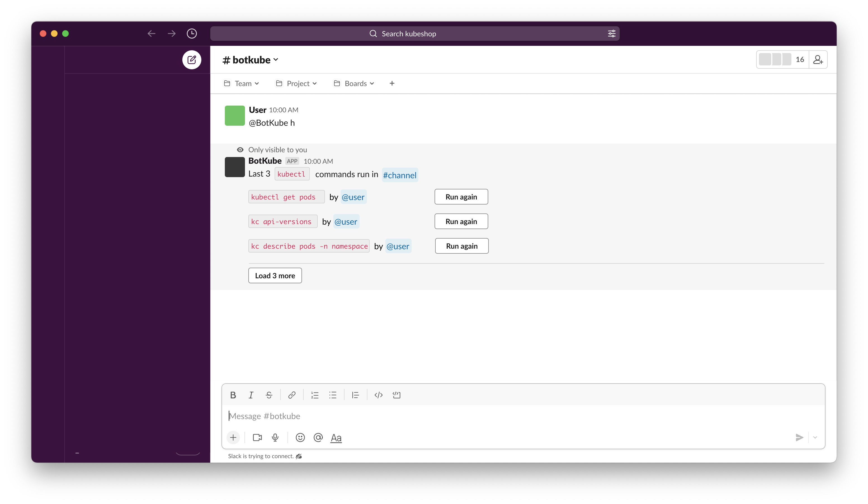The width and height of the screenshot is (868, 504).
Task: Click the kubectl get pods code snippet
Action: (x=286, y=197)
